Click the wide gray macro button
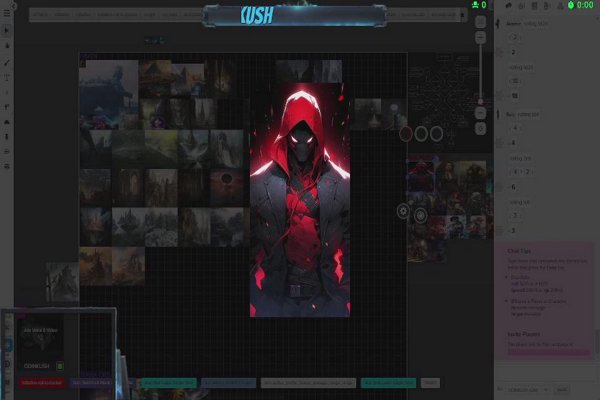Screen dimensions: 600x400 click(x=308, y=383)
